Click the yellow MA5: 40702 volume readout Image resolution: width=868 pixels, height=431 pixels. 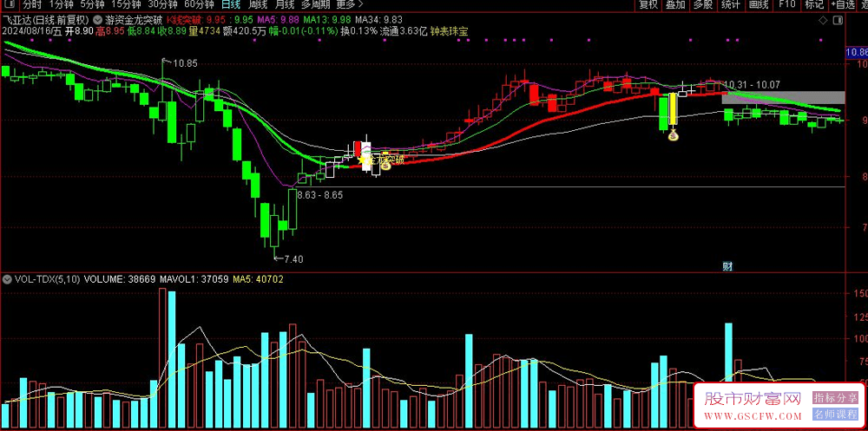click(x=258, y=279)
